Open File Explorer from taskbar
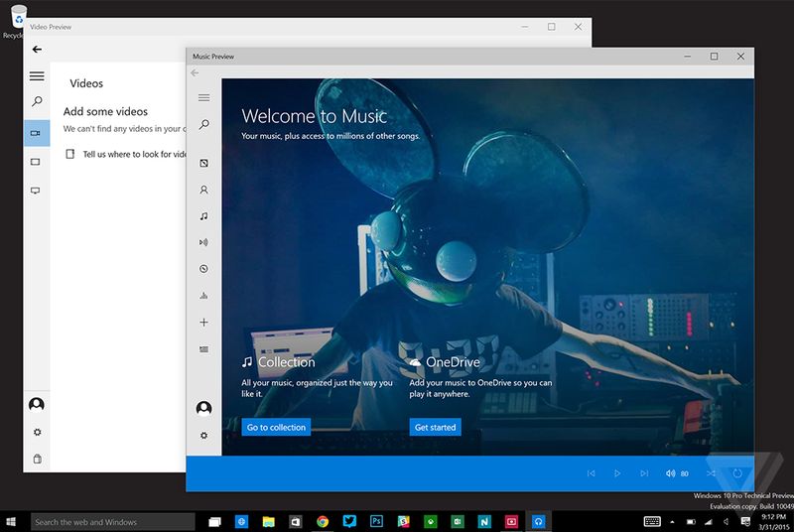 click(268, 522)
